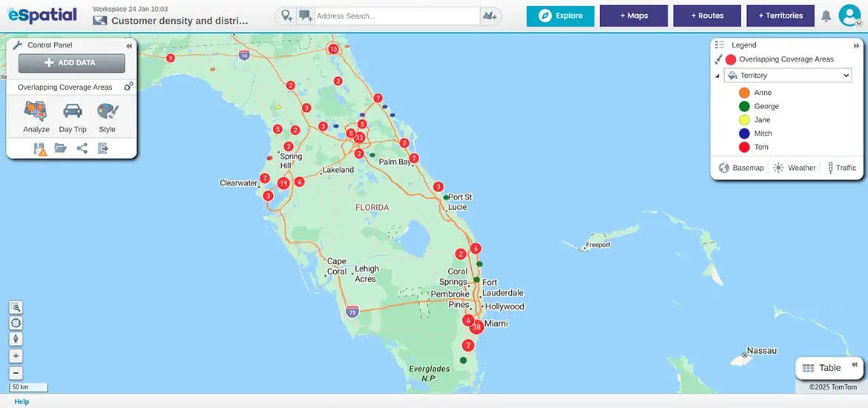Screen dimensions: 868x408
Task: Click the share map icon
Action: (x=82, y=149)
